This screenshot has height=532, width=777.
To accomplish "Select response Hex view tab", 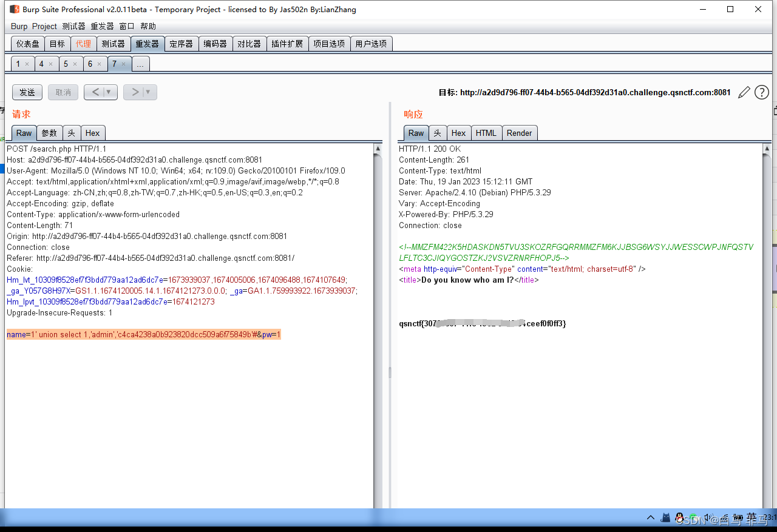I will click(x=459, y=133).
